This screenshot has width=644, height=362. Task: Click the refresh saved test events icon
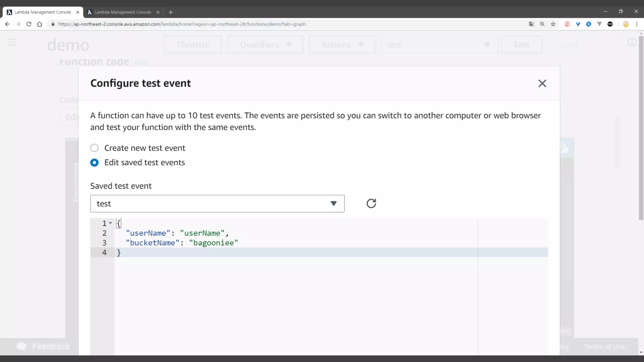point(371,204)
